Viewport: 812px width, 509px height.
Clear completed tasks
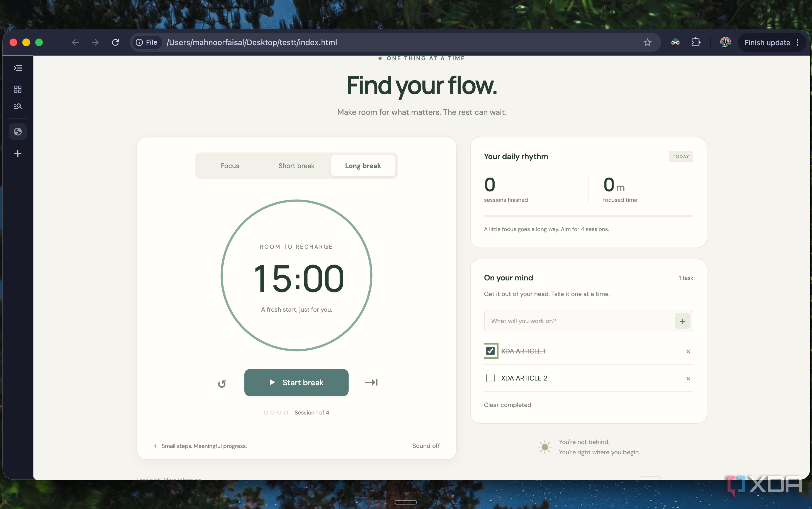[x=507, y=405]
